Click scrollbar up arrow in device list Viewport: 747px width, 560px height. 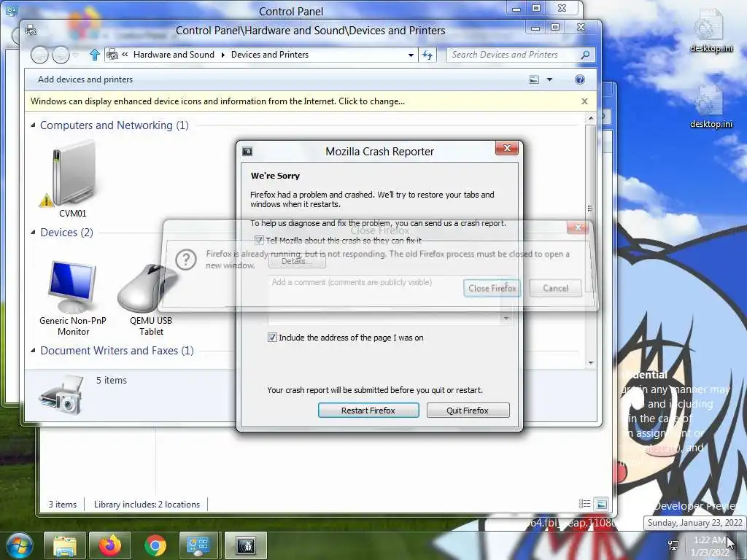591,118
